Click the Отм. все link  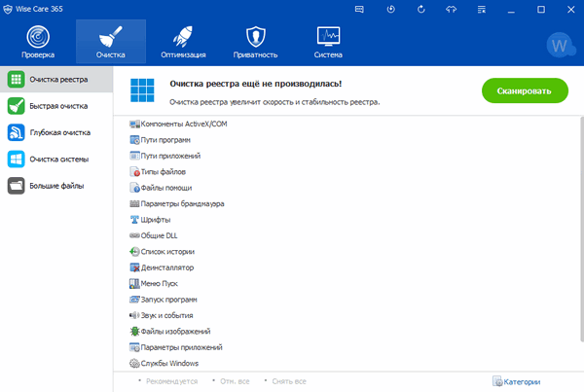pyautogui.click(x=237, y=382)
